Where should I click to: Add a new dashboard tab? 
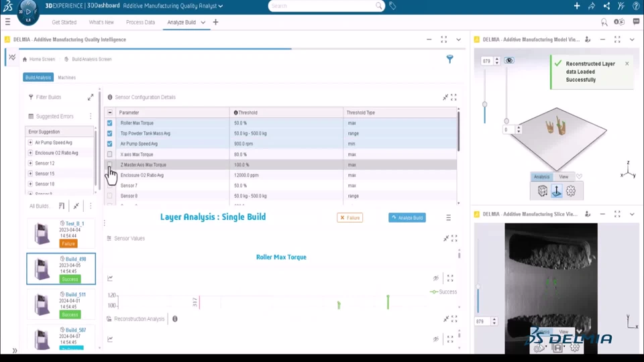215,22
